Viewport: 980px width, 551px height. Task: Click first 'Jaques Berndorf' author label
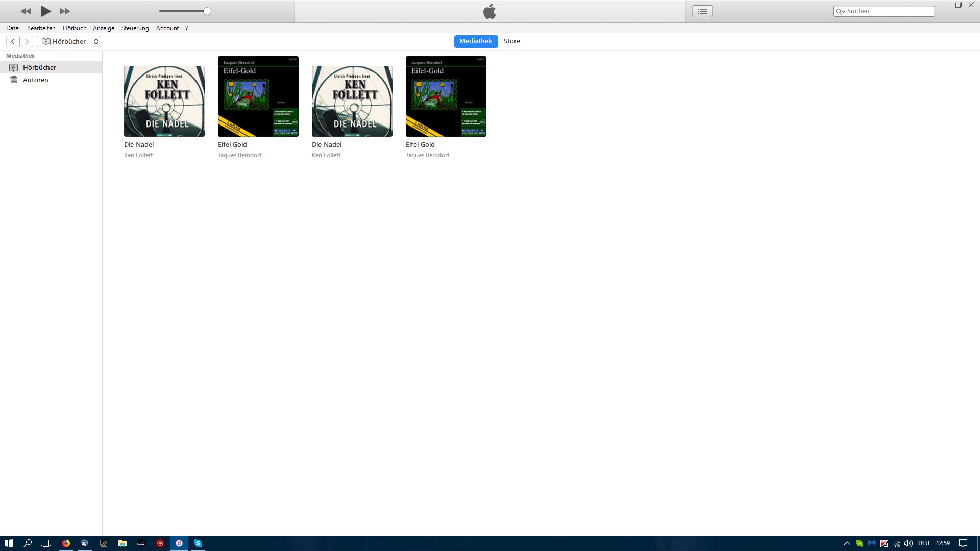pyautogui.click(x=239, y=155)
